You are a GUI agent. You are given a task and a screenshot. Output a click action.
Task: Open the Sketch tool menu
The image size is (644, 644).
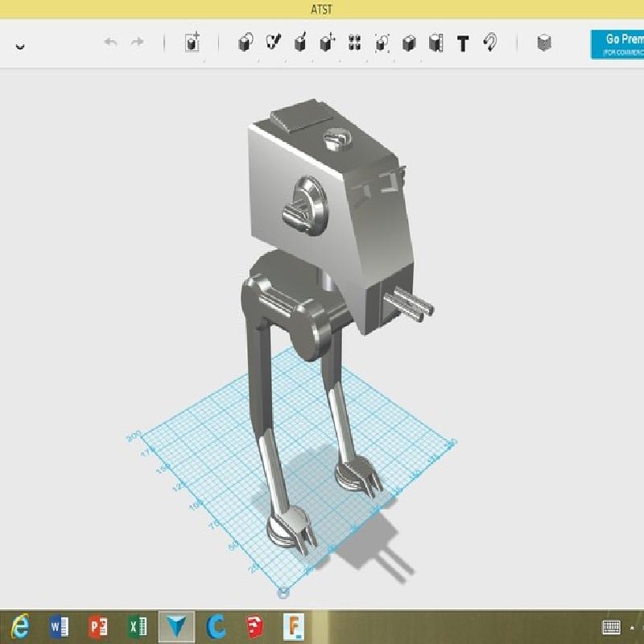(x=273, y=42)
